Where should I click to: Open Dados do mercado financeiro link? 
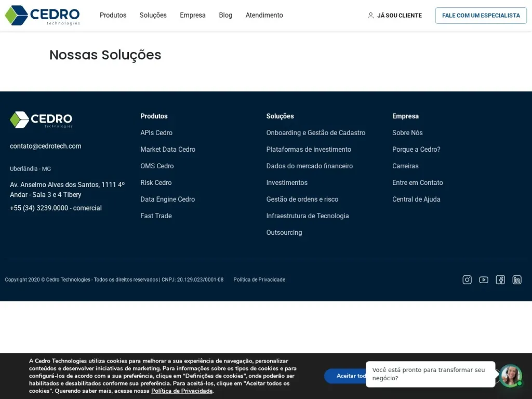(x=310, y=166)
